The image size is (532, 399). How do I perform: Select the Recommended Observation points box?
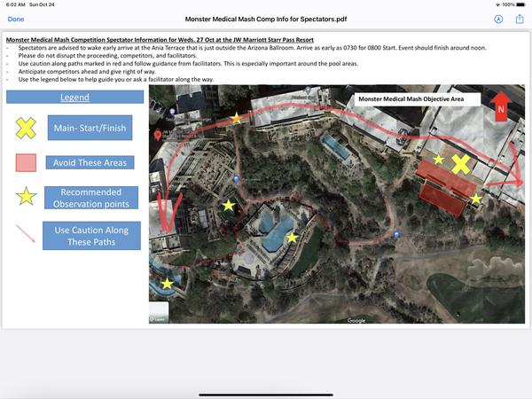[x=91, y=198]
